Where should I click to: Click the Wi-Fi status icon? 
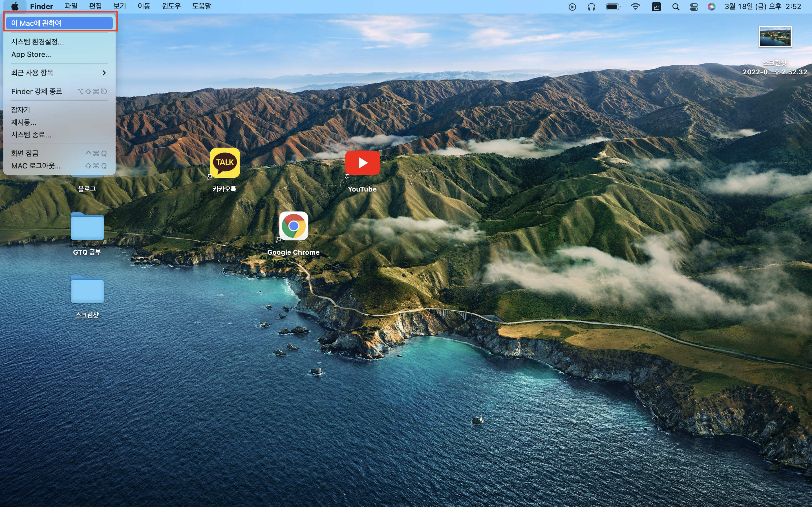[x=635, y=7]
